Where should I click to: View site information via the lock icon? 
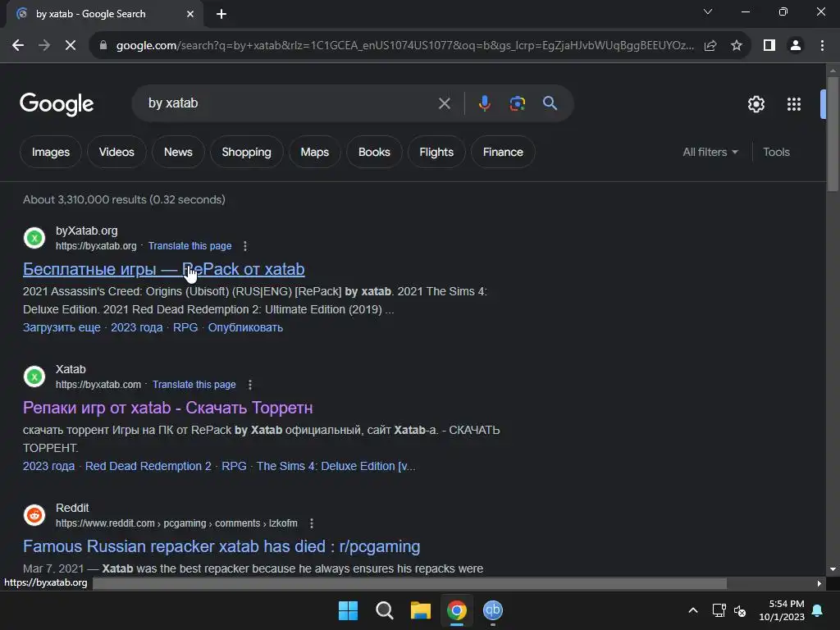coord(103,46)
